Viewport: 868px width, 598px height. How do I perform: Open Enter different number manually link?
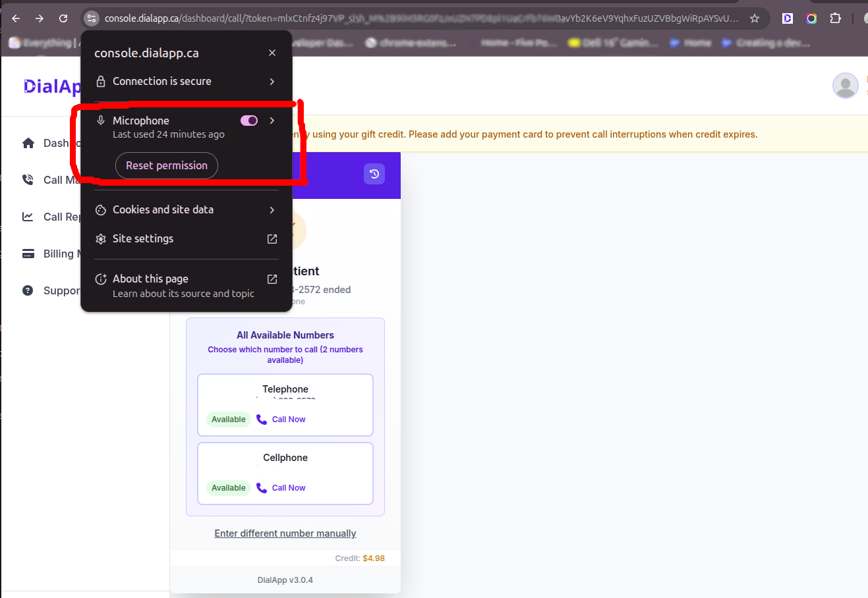tap(285, 533)
